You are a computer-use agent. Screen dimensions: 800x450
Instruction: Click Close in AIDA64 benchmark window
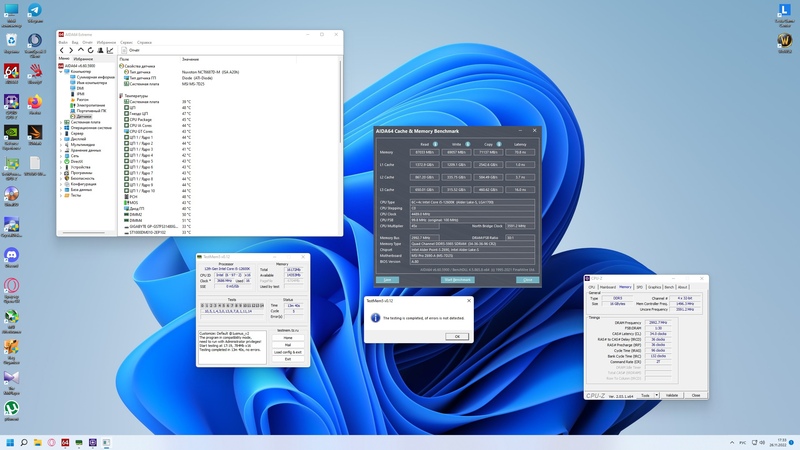[x=528, y=280]
